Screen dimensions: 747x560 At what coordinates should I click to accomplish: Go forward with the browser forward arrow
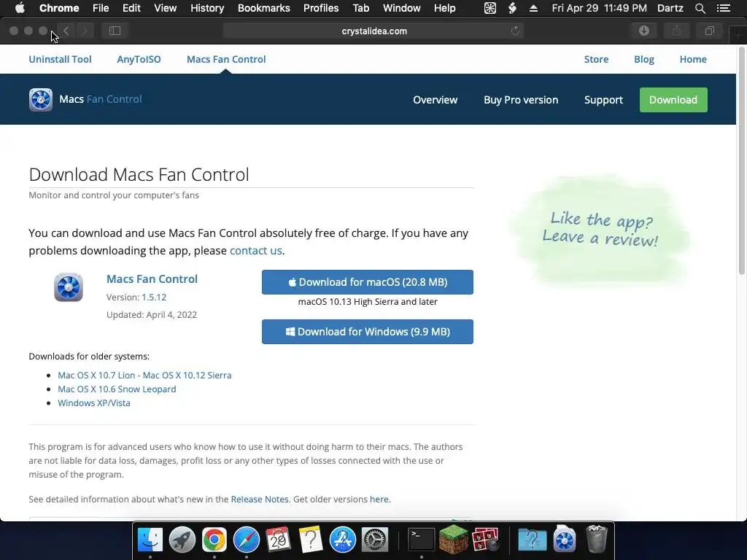tap(85, 31)
